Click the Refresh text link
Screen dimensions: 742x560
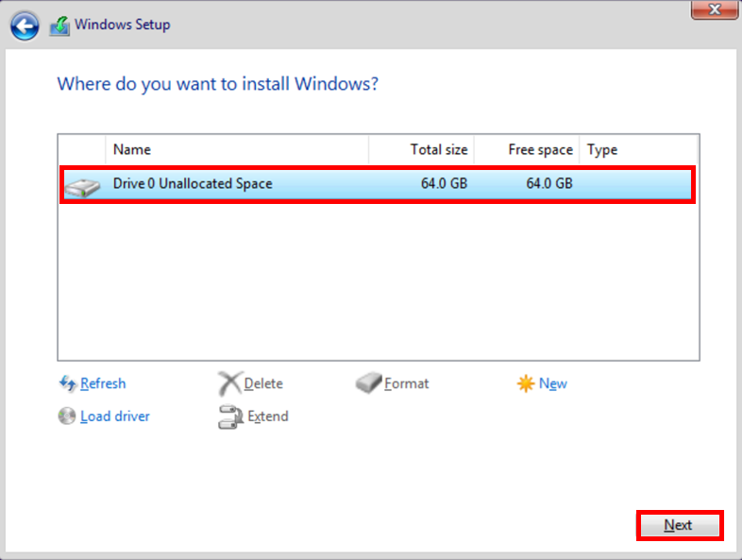[x=103, y=383]
